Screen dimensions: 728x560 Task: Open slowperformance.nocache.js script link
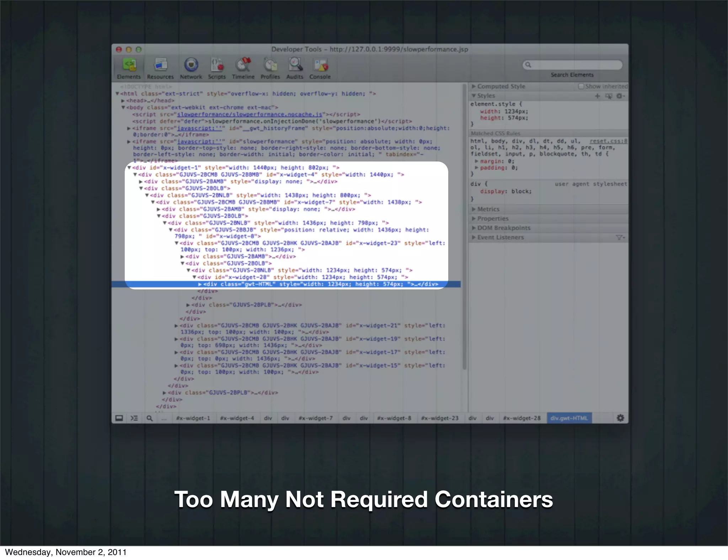(x=250, y=114)
